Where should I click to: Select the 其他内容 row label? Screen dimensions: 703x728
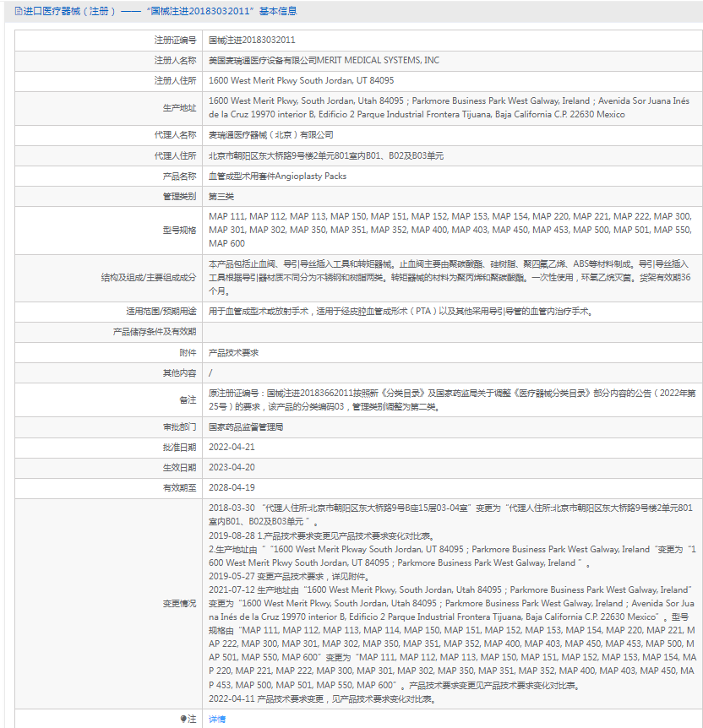pyautogui.click(x=179, y=373)
